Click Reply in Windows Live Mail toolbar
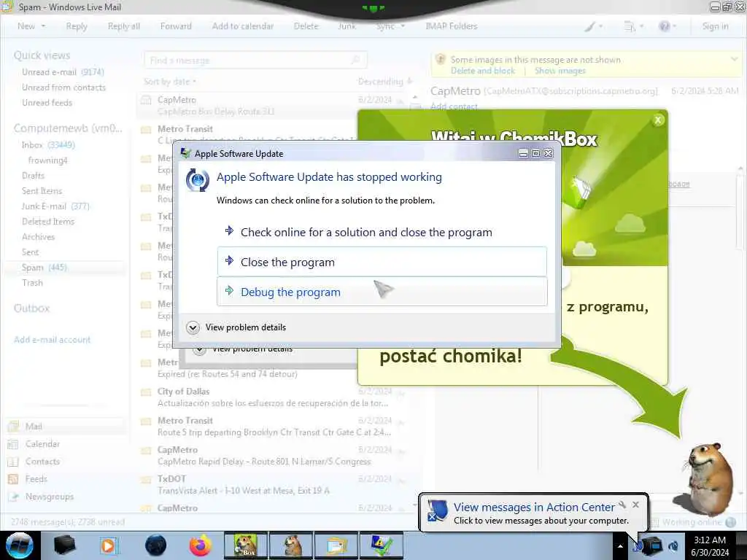Screen dimensions: 747x560 (x=76, y=26)
